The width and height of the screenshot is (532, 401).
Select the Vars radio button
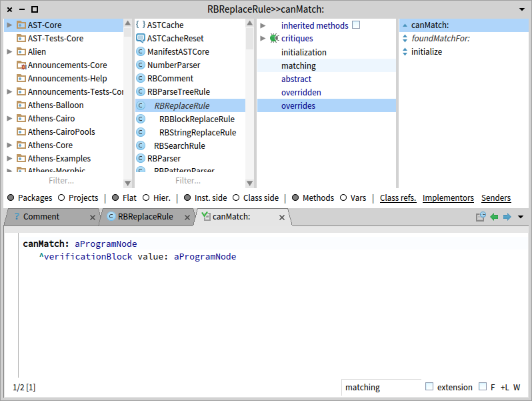point(343,197)
